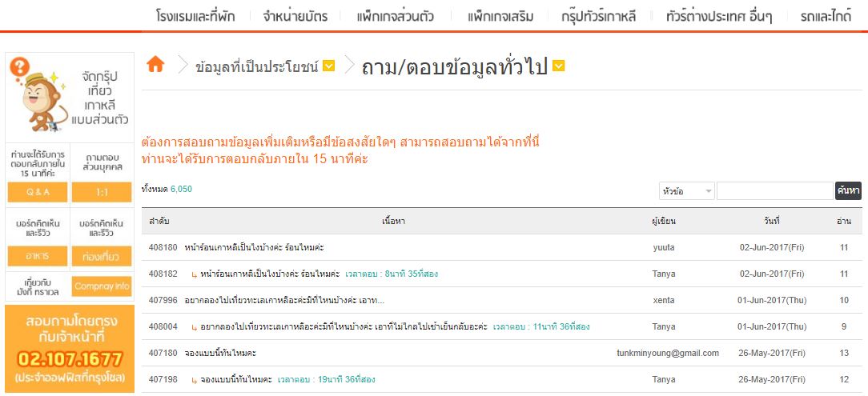
Task: Click the อาหาร review board button
Action: 38,257
